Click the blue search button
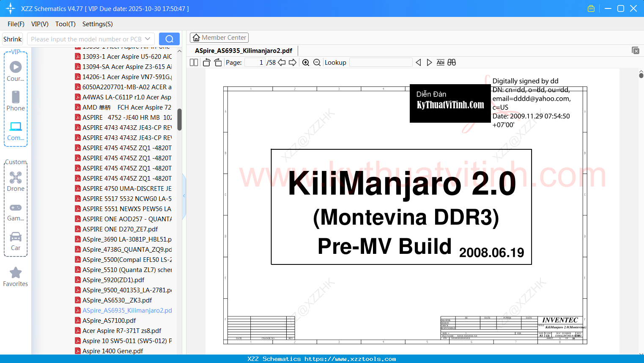The image size is (644, 363). [169, 39]
